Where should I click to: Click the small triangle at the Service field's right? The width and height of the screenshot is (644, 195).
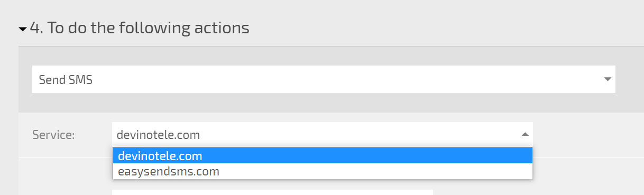(525, 134)
